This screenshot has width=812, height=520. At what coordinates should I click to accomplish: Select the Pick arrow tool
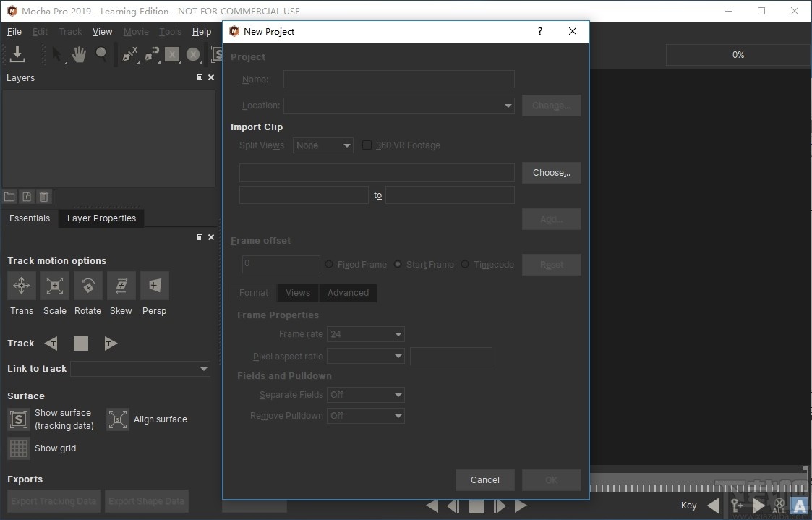pyautogui.click(x=57, y=54)
